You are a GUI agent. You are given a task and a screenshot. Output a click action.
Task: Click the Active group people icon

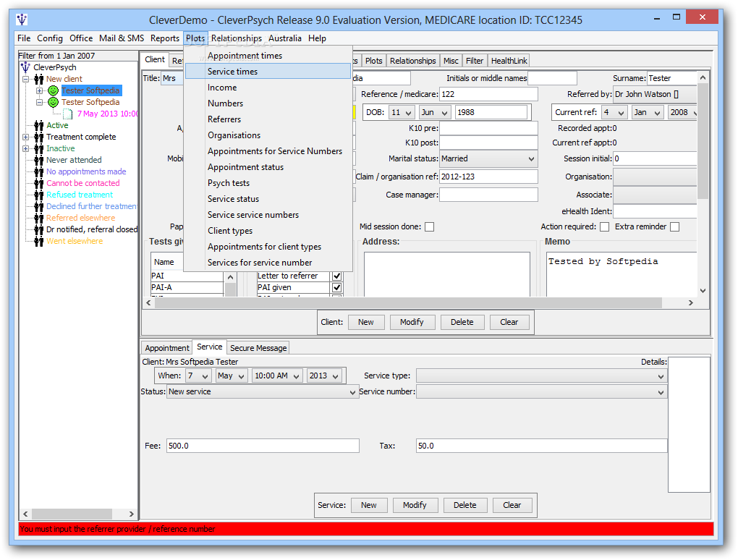coord(39,125)
